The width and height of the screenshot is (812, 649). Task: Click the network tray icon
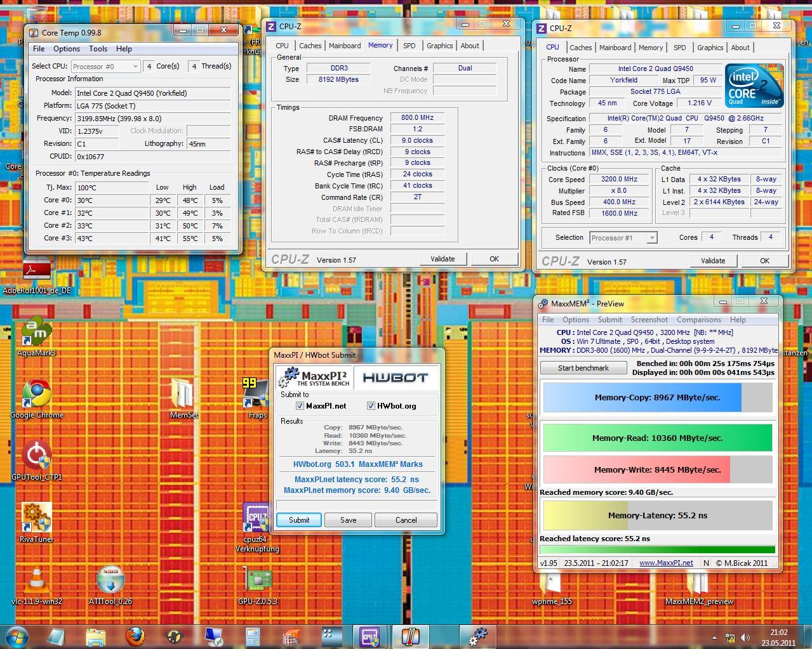[x=730, y=638]
